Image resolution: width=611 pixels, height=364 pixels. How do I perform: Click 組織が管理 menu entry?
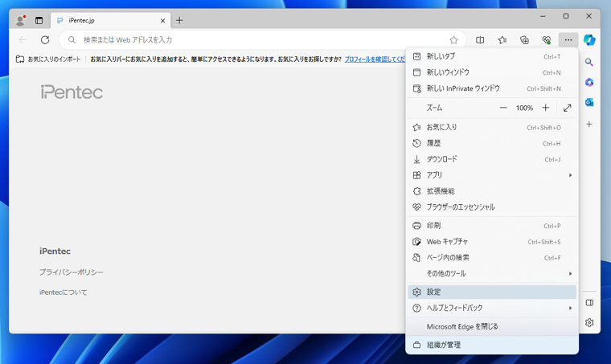click(492, 345)
